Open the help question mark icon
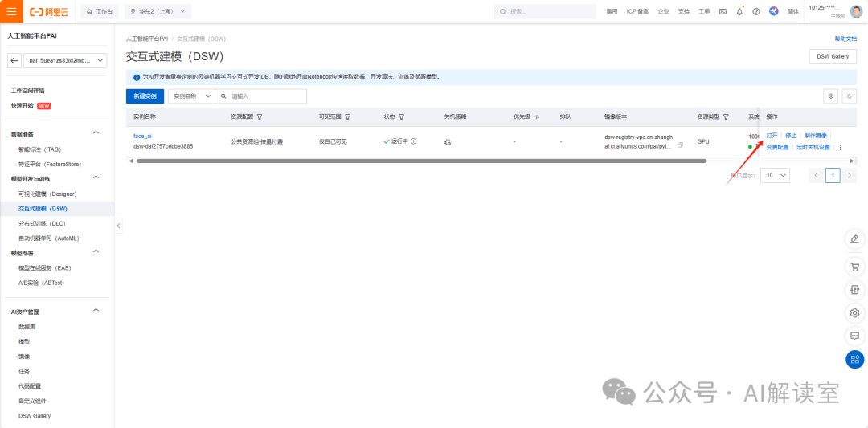868x428 pixels. pyautogui.click(x=756, y=11)
